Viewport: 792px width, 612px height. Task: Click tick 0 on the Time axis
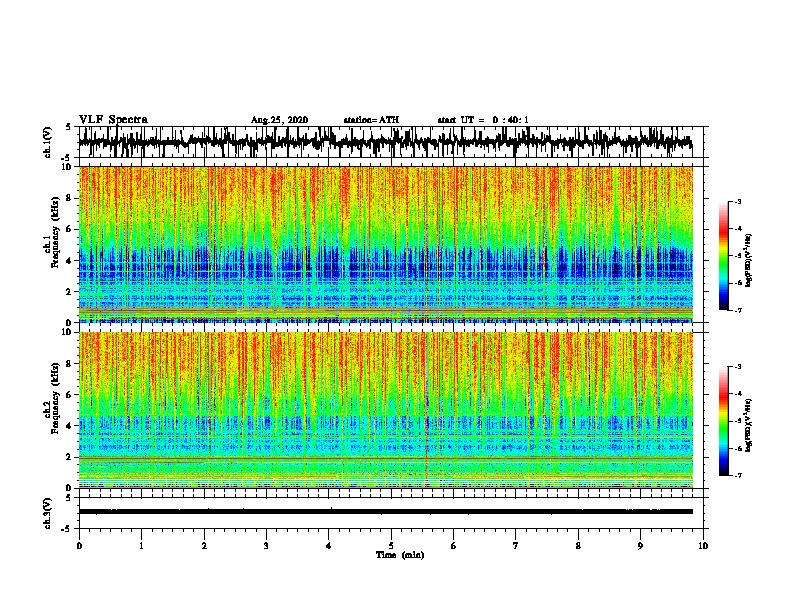(79, 546)
